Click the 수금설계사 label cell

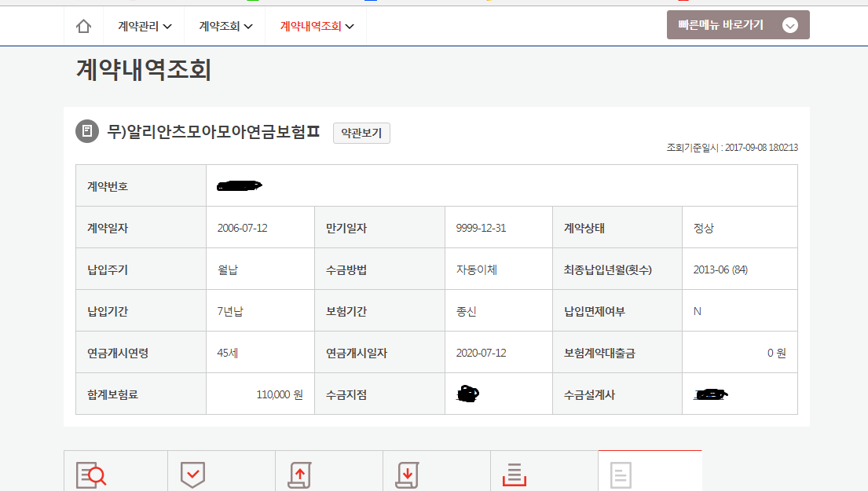click(x=617, y=394)
